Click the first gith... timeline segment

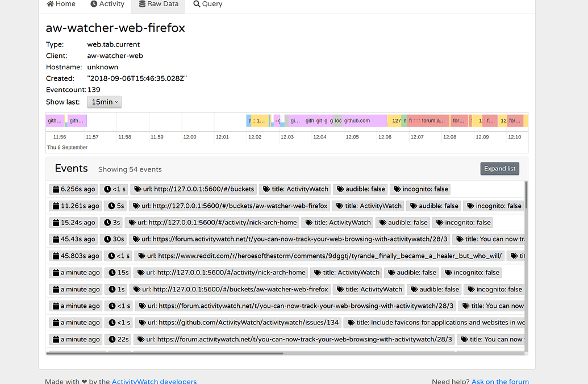coord(55,121)
